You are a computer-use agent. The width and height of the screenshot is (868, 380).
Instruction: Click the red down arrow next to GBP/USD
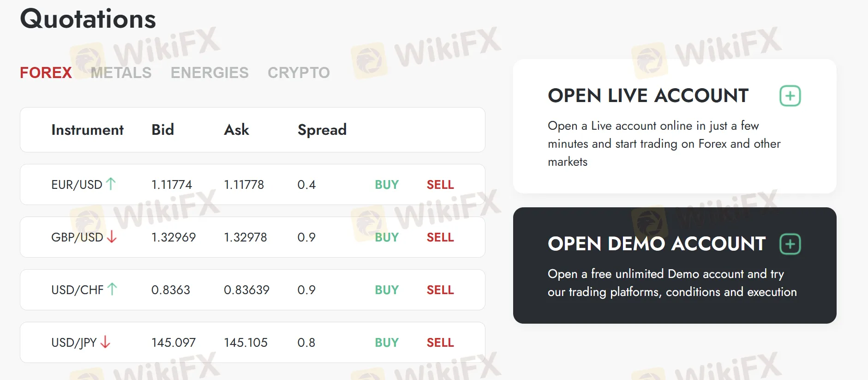point(112,237)
